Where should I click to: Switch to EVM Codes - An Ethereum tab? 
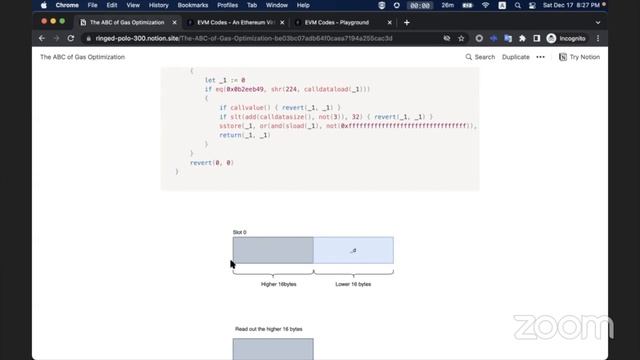click(235, 22)
